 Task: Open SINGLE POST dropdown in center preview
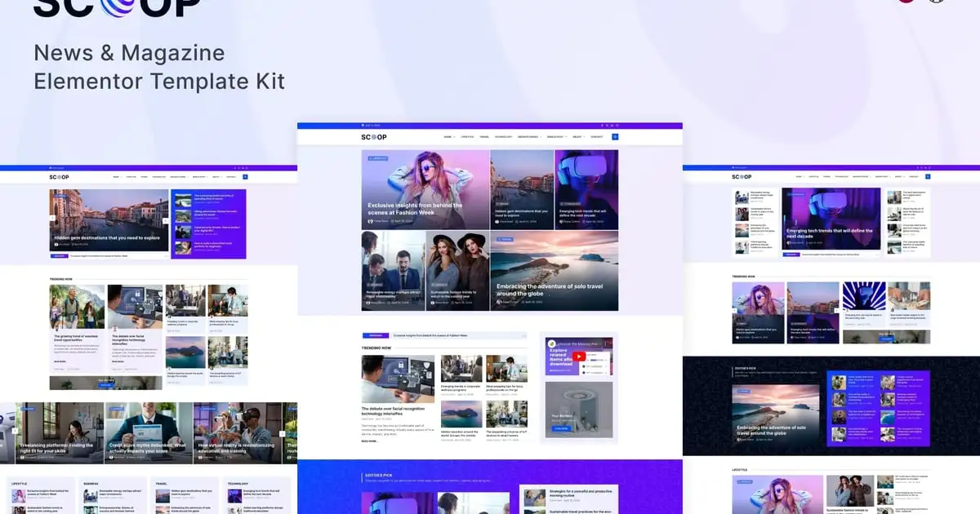click(x=556, y=137)
